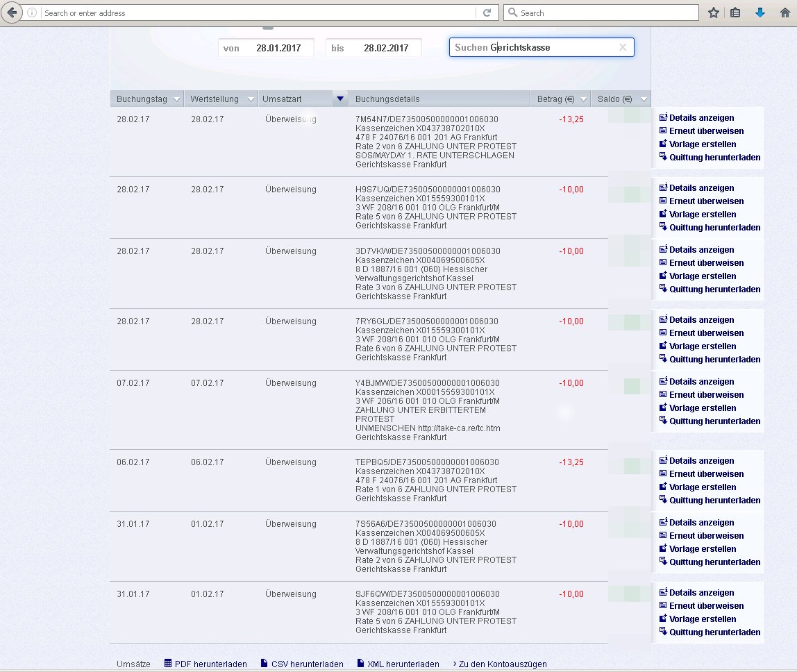Click Details anzeigen for the first transaction
Viewport: 797px width, 672px height.
click(x=700, y=118)
